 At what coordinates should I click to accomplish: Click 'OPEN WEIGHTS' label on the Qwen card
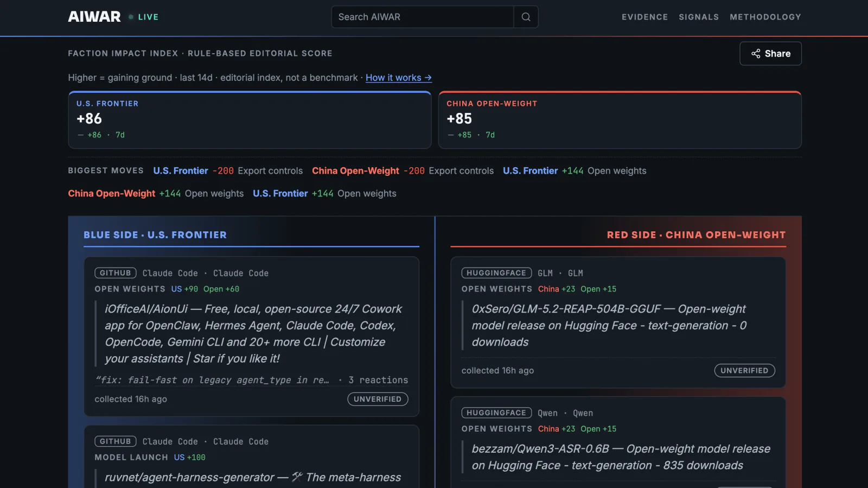point(497,429)
